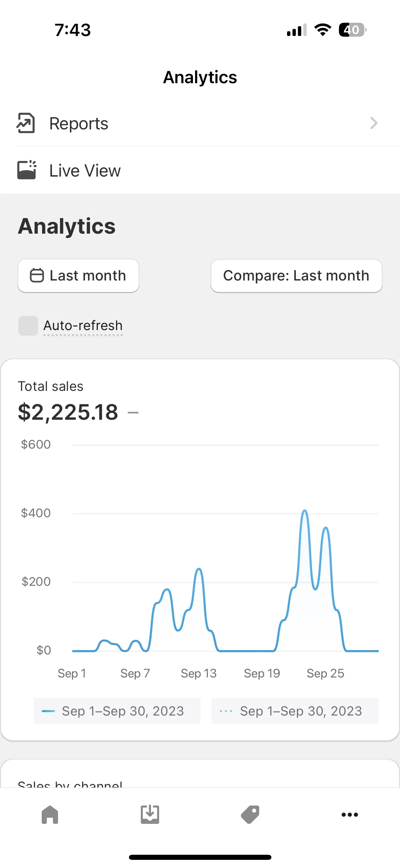Tap the Wi-Fi status icon
Screen dimensions: 400x868
tap(323, 30)
